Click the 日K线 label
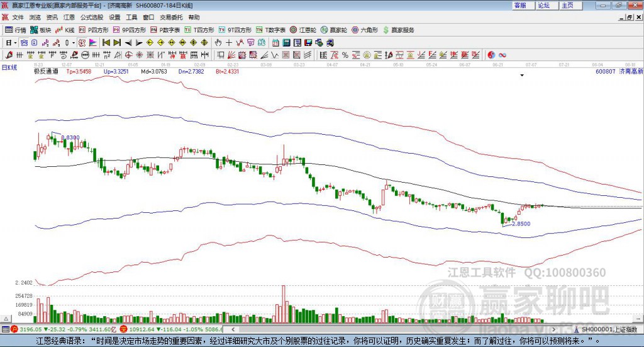 9,68
